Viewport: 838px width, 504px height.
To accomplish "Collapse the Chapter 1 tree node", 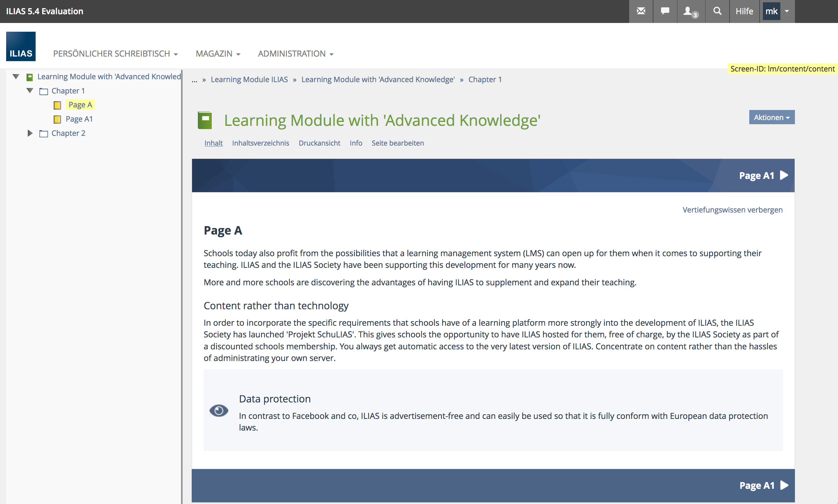I will click(30, 91).
